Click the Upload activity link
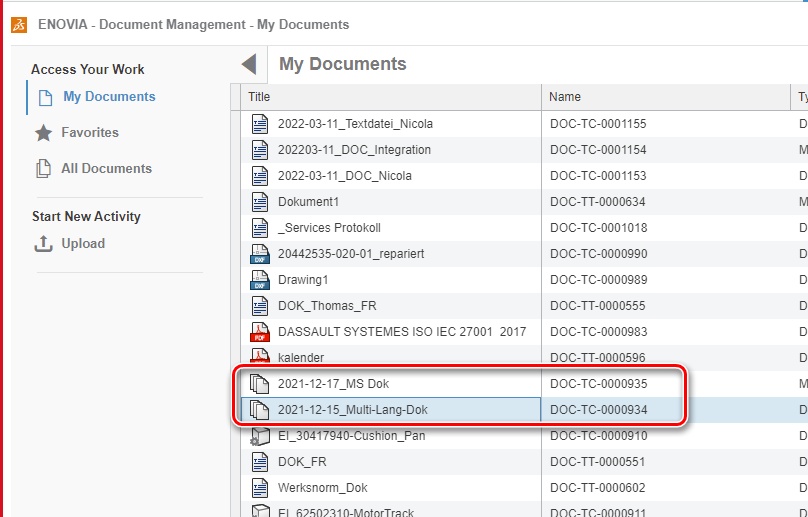808x517 pixels. pos(82,243)
